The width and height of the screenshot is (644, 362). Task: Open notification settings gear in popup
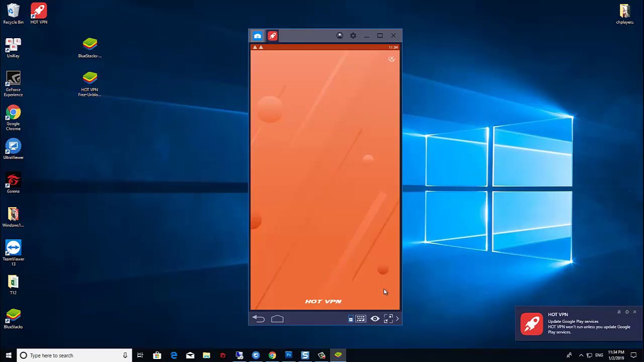[x=627, y=312]
